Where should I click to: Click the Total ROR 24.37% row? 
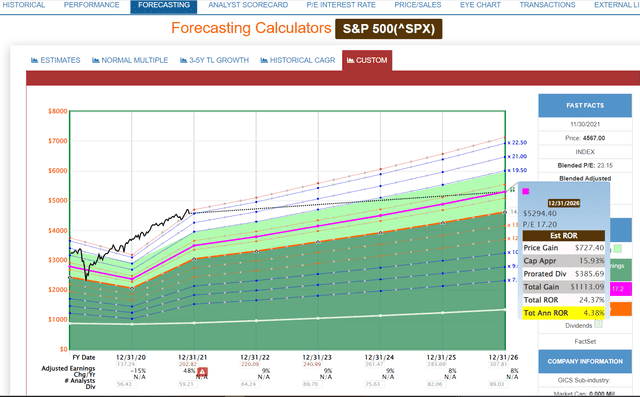click(x=564, y=300)
